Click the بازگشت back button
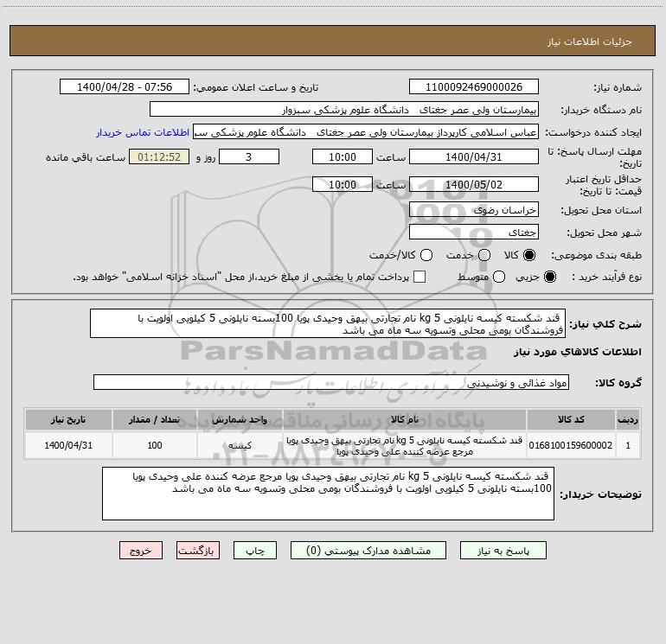Screen dimensions: 666x644 [198, 551]
